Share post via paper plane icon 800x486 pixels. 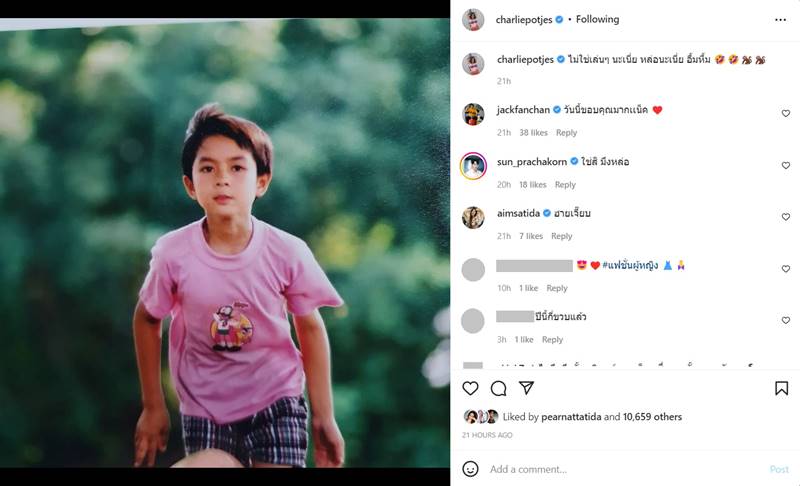click(526, 388)
